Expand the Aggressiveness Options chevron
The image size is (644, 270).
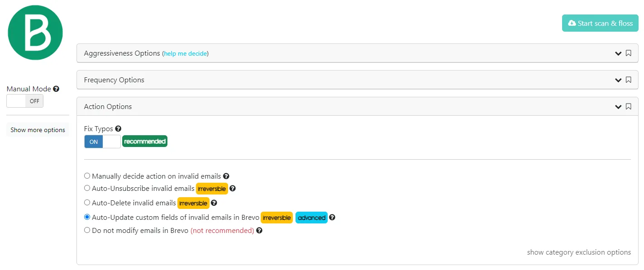618,53
